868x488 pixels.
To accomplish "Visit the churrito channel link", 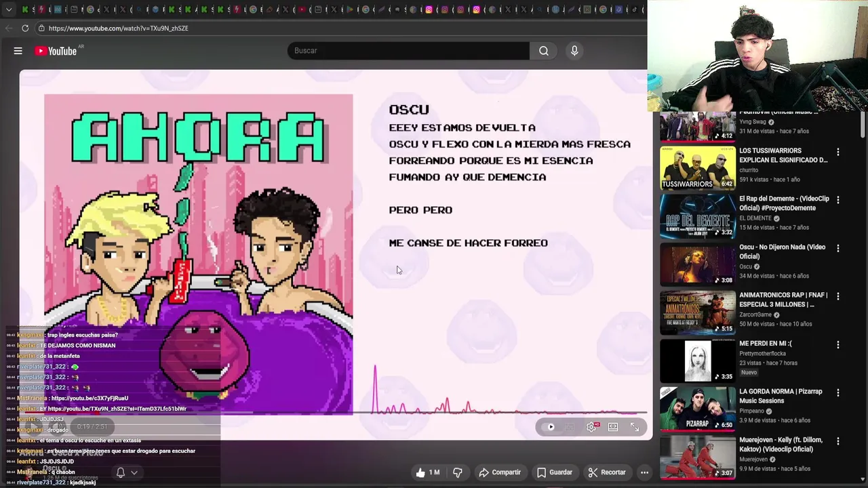I will (749, 171).
